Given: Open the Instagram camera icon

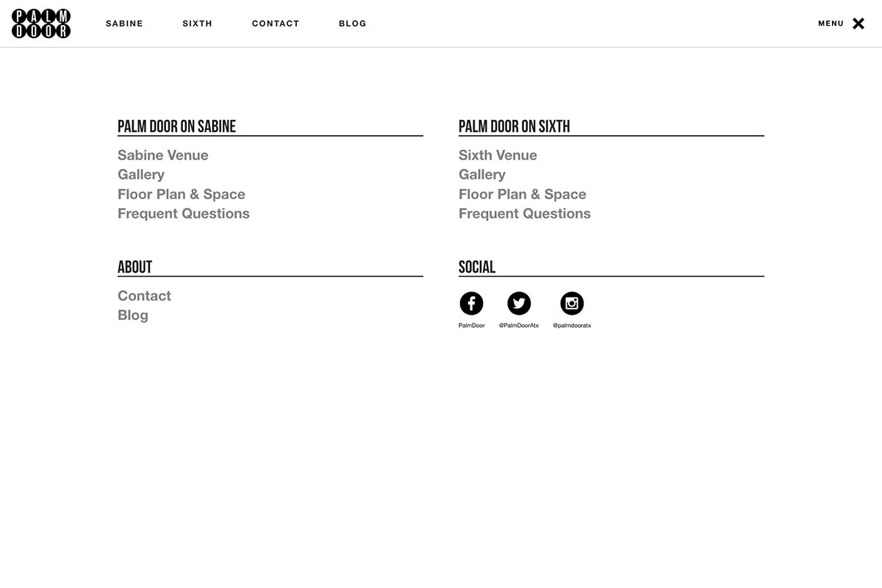Looking at the screenshot, I should click(572, 304).
